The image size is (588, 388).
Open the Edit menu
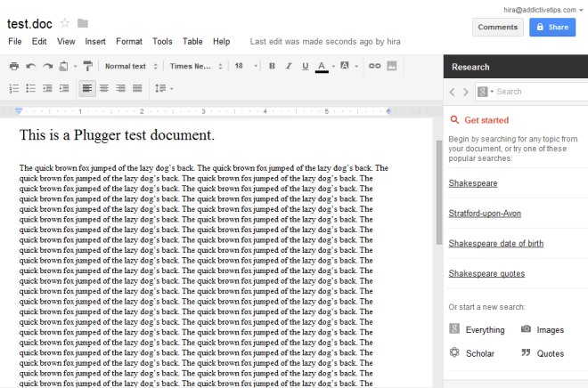[x=39, y=42]
